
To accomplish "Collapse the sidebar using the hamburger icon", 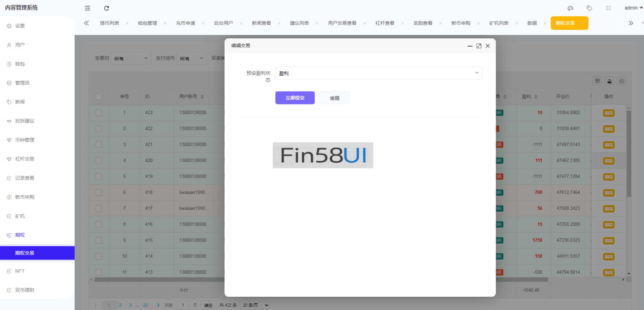I will [x=87, y=8].
